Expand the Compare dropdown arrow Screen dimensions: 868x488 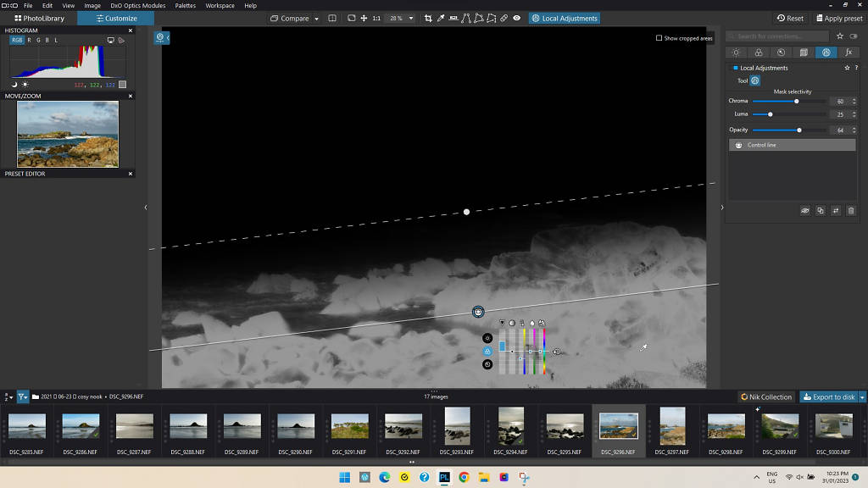[316, 19]
